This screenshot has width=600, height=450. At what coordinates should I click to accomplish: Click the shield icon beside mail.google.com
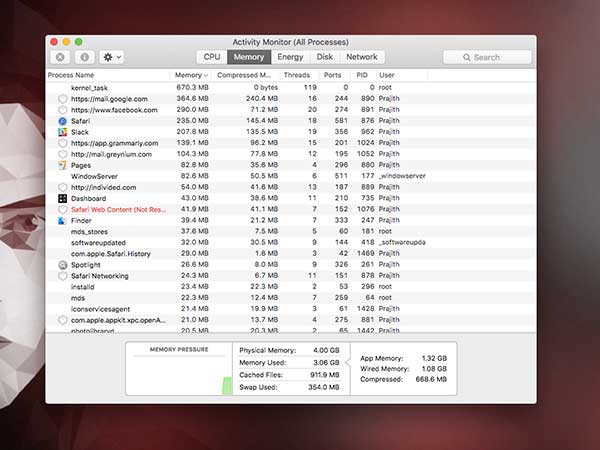coord(62,99)
